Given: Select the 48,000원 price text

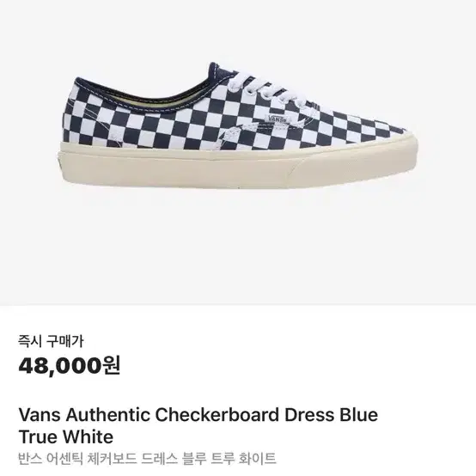Looking at the screenshot, I should point(70,366).
